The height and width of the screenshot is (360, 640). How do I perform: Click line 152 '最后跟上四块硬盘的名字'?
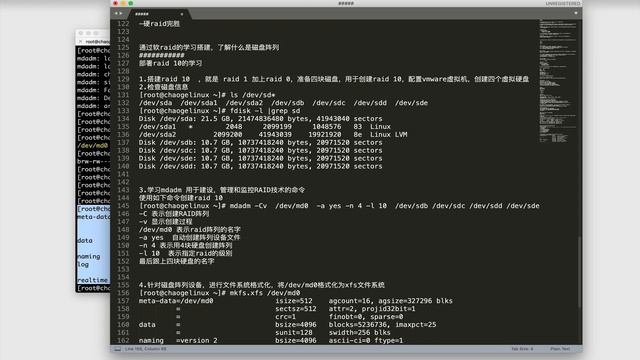[x=176, y=261]
